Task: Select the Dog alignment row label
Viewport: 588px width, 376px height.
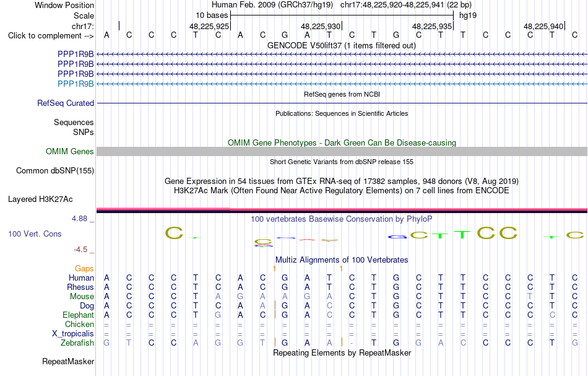Action: pyautogui.click(x=87, y=306)
